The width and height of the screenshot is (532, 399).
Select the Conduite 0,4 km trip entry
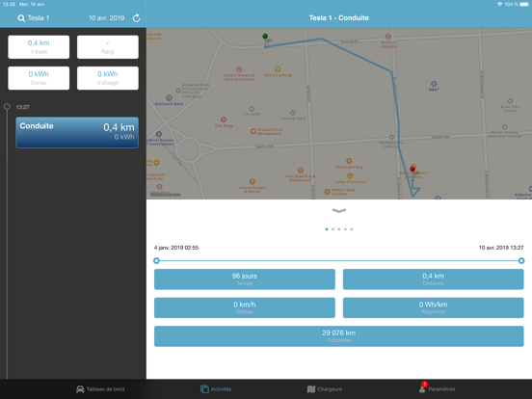pyautogui.click(x=77, y=132)
